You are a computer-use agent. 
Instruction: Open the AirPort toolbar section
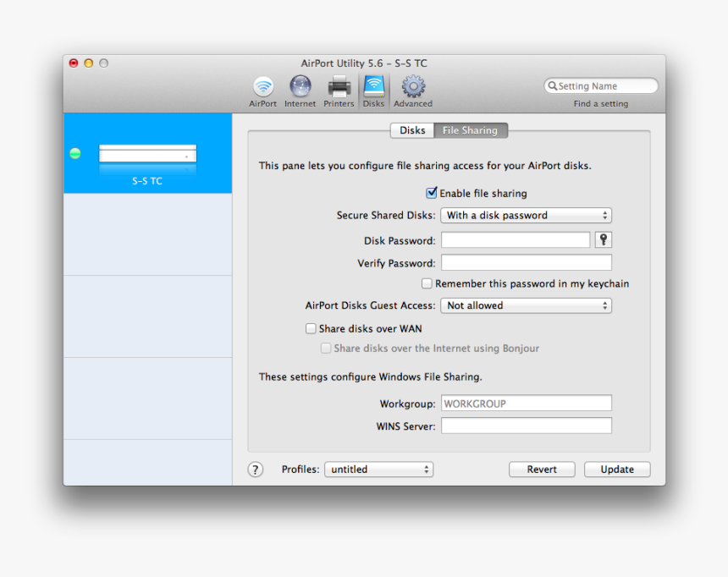[262, 91]
